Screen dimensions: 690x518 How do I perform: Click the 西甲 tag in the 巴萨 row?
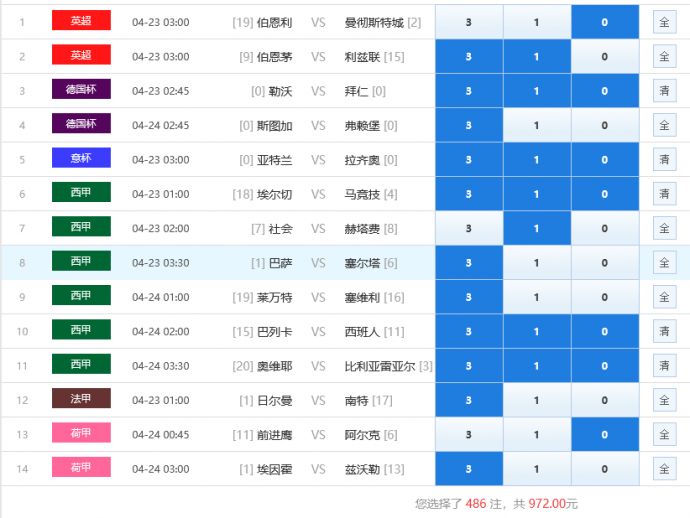81,262
